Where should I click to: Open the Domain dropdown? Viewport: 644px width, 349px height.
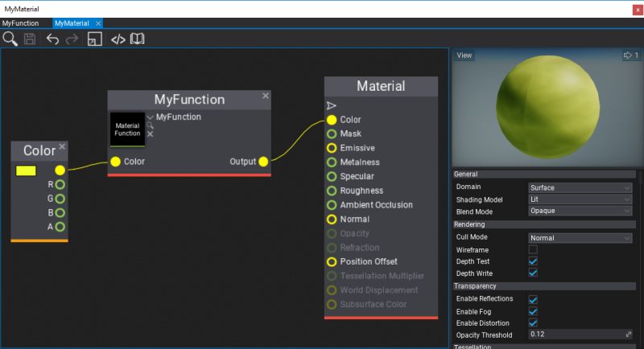(x=580, y=188)
